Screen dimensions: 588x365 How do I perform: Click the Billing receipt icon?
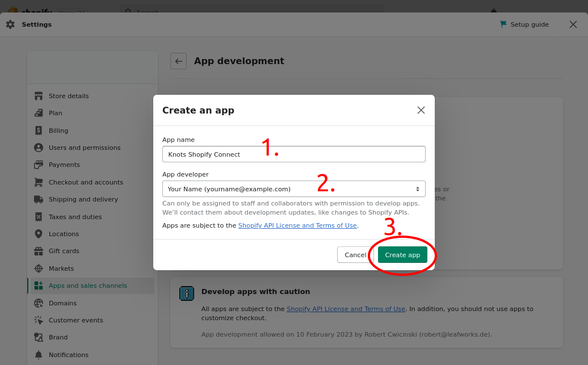[x=39, y=131]
